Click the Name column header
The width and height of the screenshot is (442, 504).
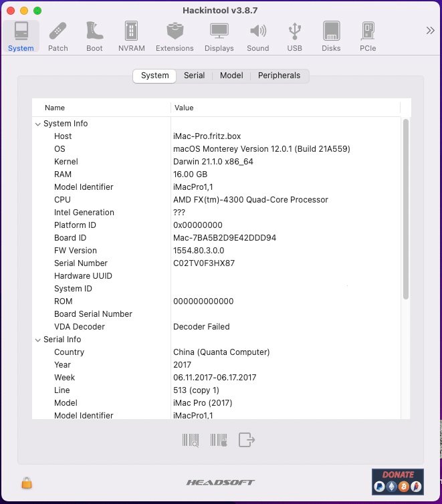pos(101,108)
